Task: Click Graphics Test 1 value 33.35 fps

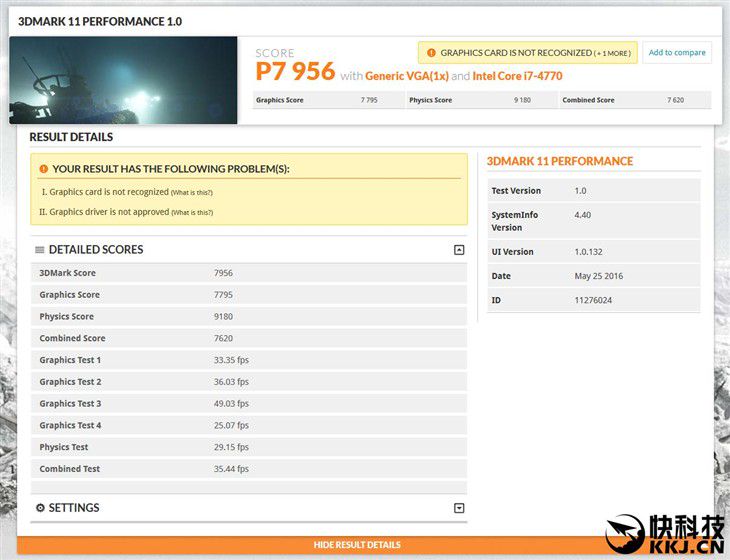Action: point(231,360)
